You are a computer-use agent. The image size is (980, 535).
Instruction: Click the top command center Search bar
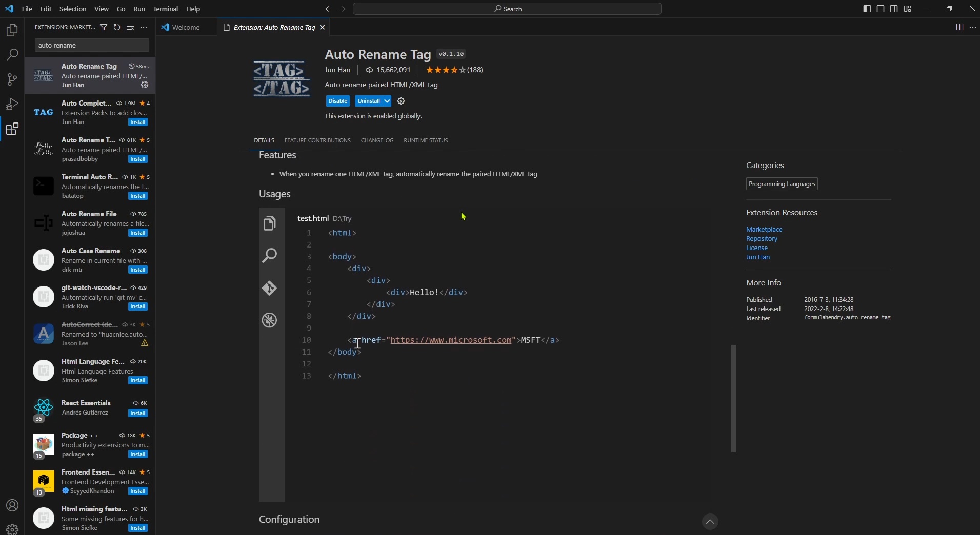[507, 9]
